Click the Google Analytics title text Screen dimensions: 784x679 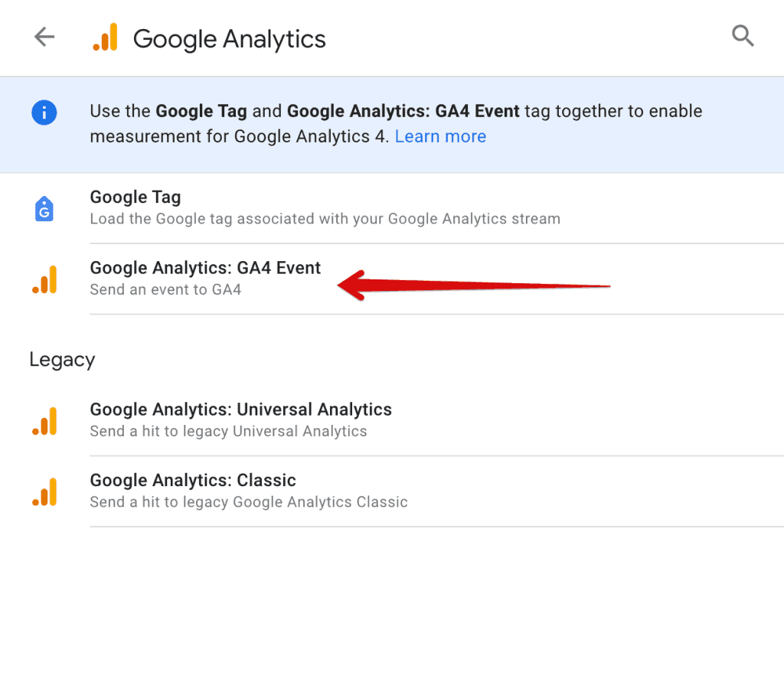[228, 38]
